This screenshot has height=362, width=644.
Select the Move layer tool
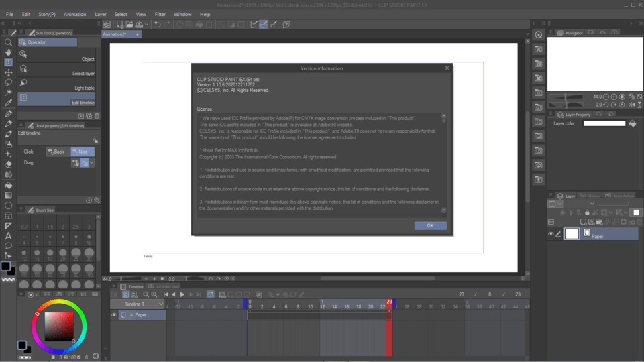tap(8, 72)
